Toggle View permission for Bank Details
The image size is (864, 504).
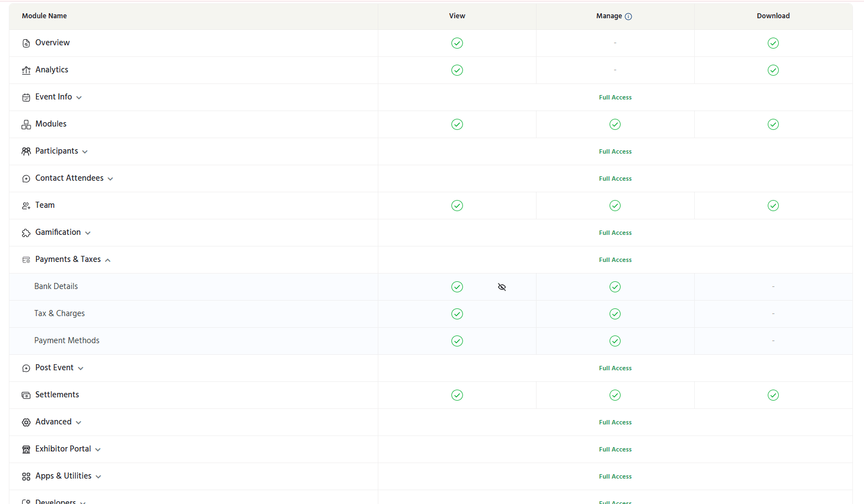click(457, 287)
